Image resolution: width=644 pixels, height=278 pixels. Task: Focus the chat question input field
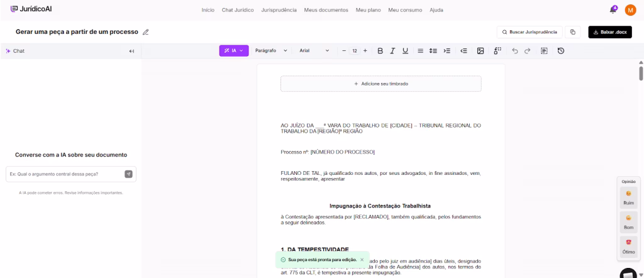[x=65, y=174]
